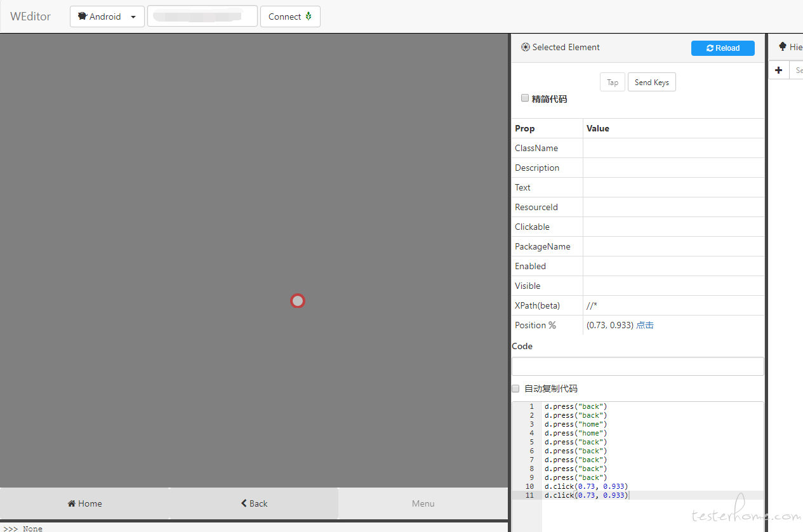Click the plus icon in Hierarchy panel
Image resolution: width=803 pixels, height=532 pixels.
coord(779,70)
